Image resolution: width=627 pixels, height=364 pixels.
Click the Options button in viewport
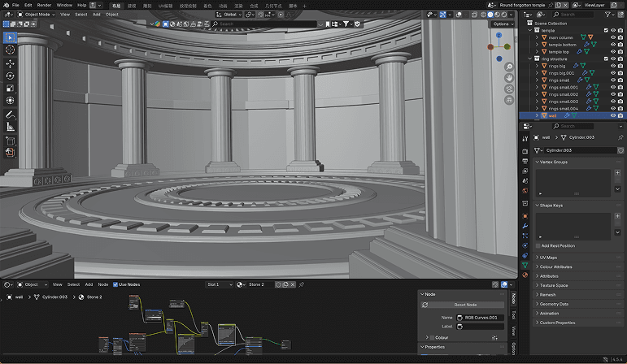click(502, 24)
